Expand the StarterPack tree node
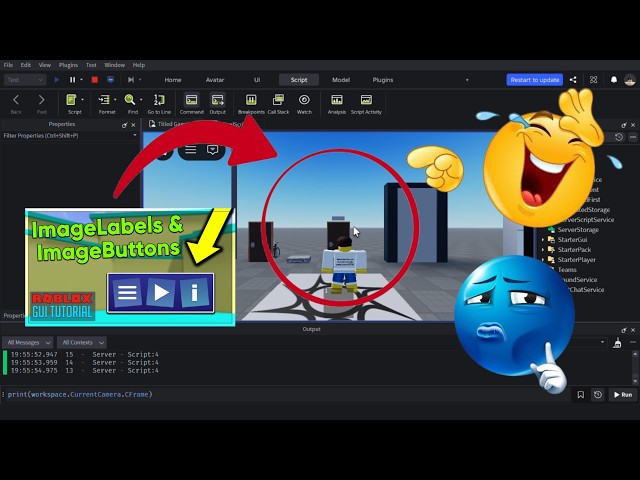640x480 pixels. click(x=543, y=249)
